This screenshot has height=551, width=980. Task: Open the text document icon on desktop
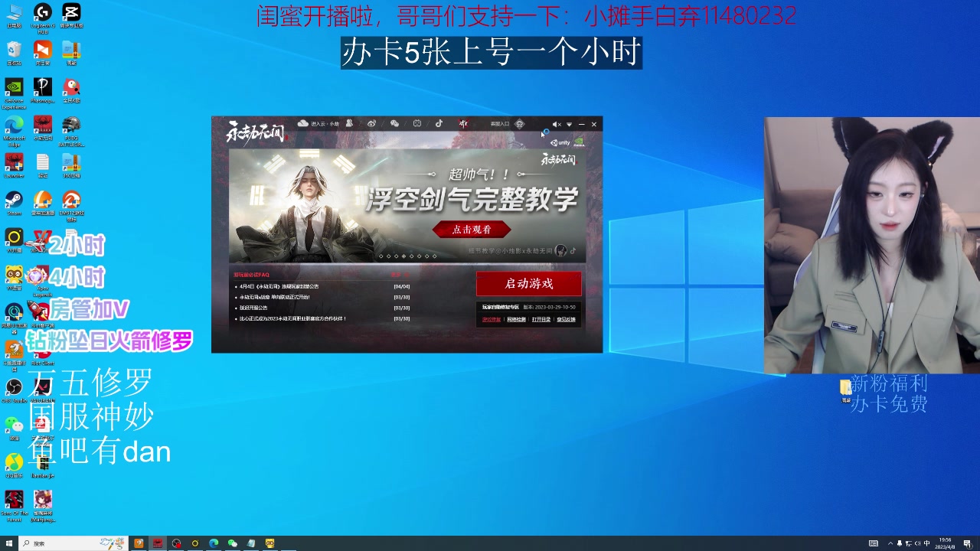pos(42,166)
